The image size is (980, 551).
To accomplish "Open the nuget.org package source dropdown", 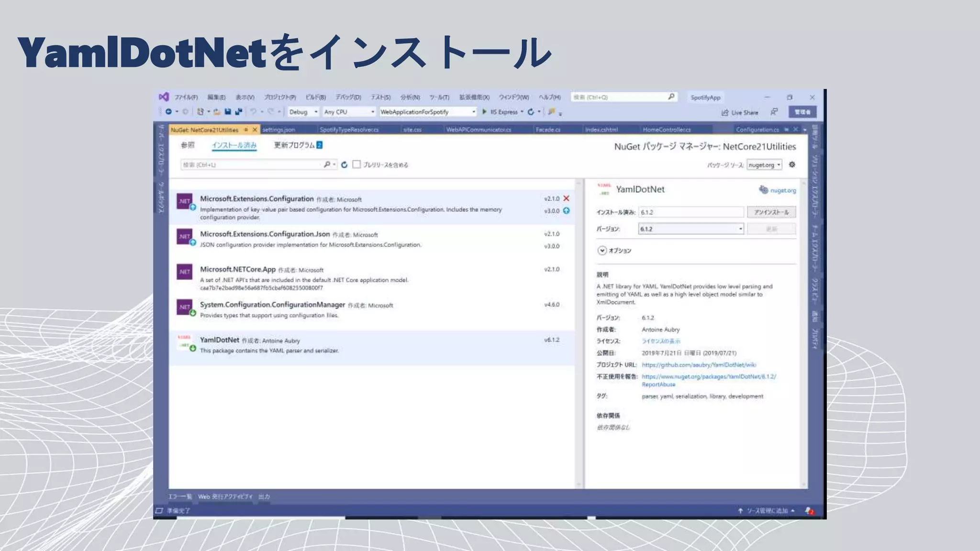I will 764,165.
